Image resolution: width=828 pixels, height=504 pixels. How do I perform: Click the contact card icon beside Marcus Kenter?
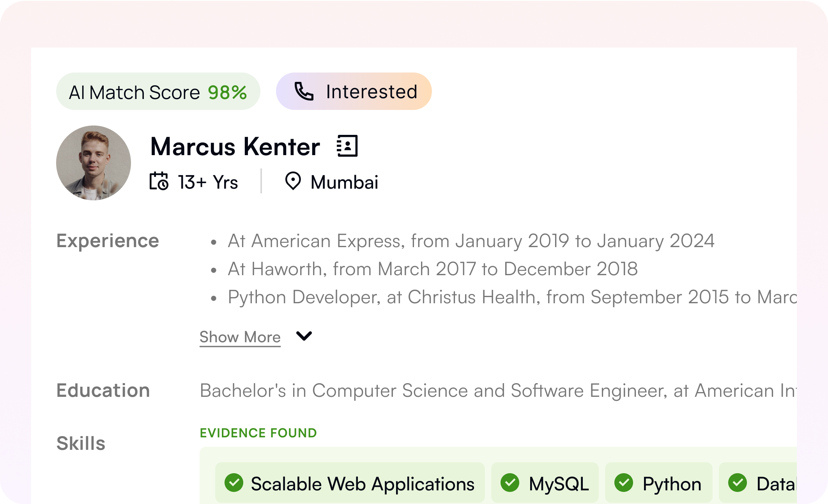[347, 146]
